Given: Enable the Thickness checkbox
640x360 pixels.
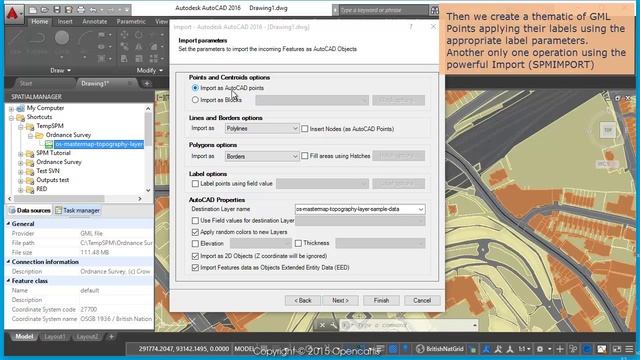Looking at the screenshot, I should pos(298,243).
